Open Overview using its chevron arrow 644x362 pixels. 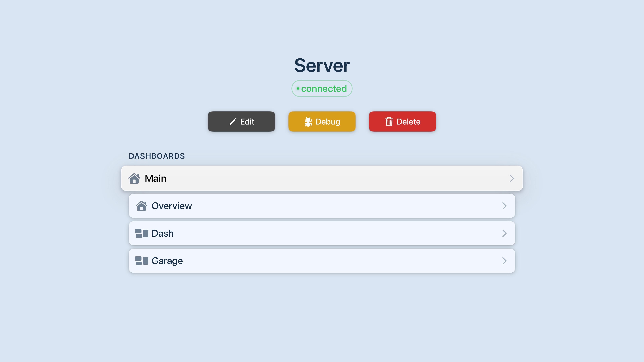point(504,206)
